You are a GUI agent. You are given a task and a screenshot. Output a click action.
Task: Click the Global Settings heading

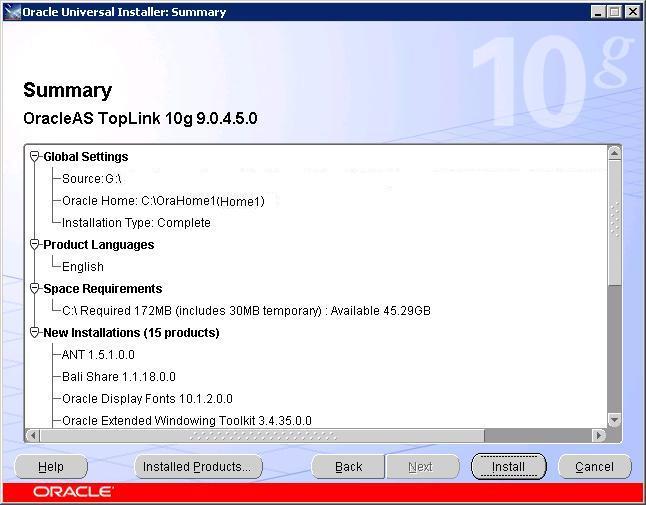coord(86,157)
